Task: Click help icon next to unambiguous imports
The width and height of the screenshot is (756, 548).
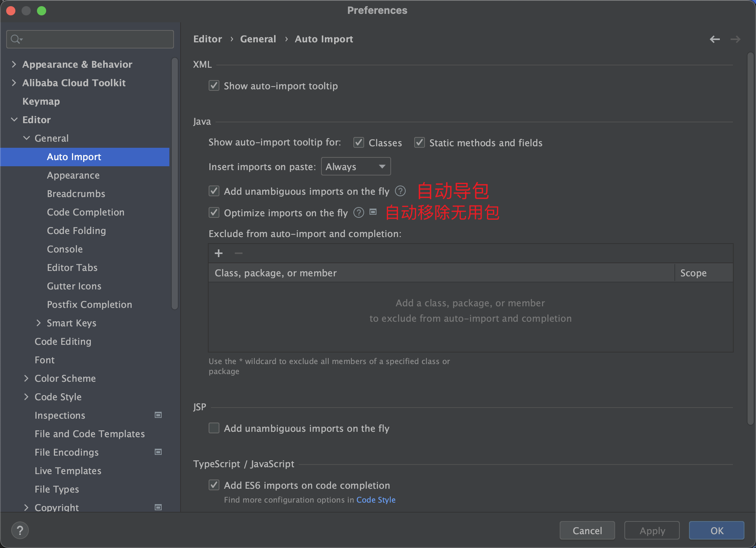Action: tap(400, 191)
